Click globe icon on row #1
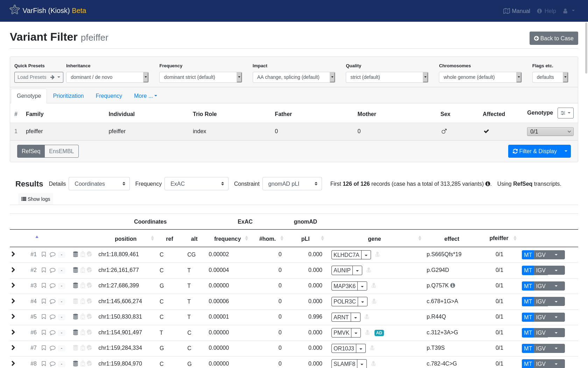 click(90, 254)
